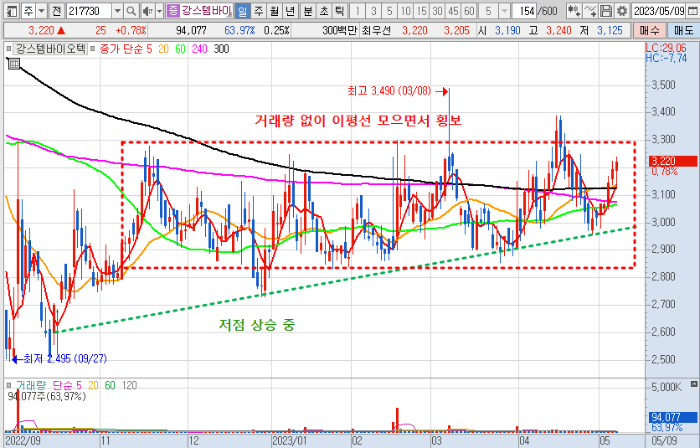
Task: Click the 매수 buy button
Action: tap(649, 30)
